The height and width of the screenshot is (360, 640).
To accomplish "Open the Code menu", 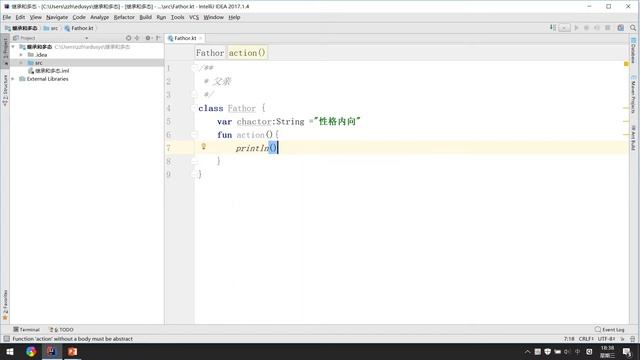I will tap(79, 17).
